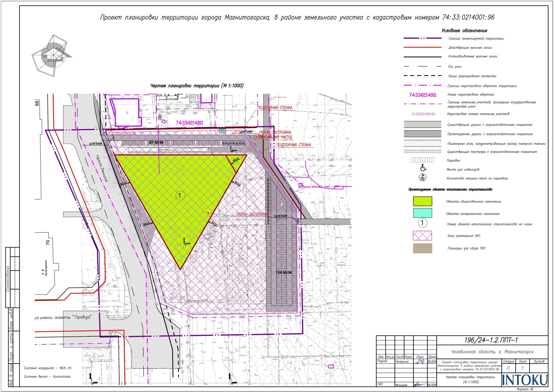Click the Места для инвалидов legend text

click(463, 170)
